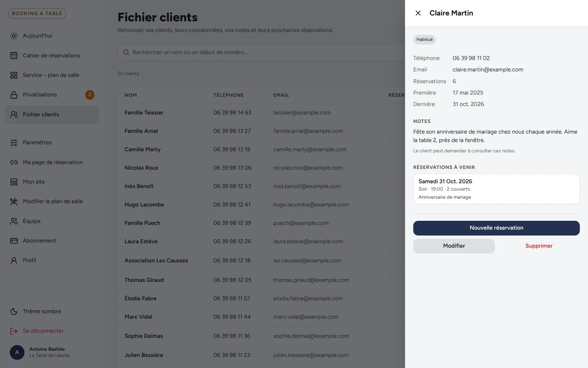Toggle Thème sombre moon icon
Image resolution: width=588 pixels, height=368 pixels.
pos(14,311)
